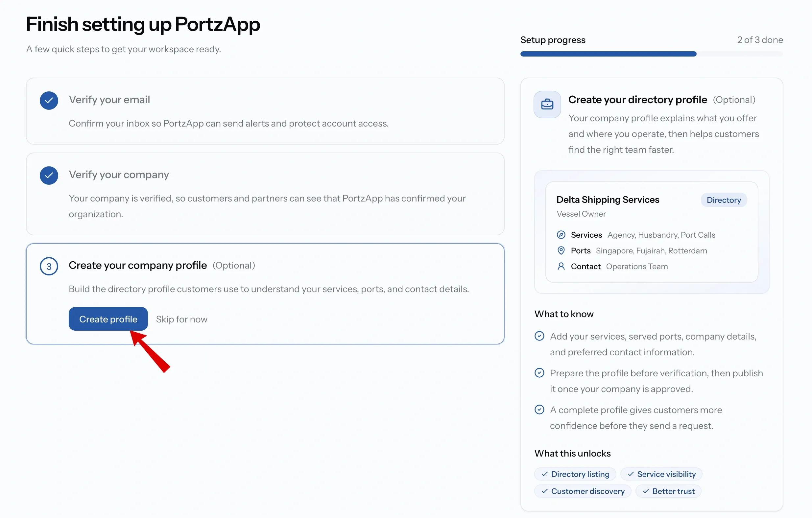Click the Ports location pin icon
The height and width of the screenshot is (518, 812).
tap(561, 250)
